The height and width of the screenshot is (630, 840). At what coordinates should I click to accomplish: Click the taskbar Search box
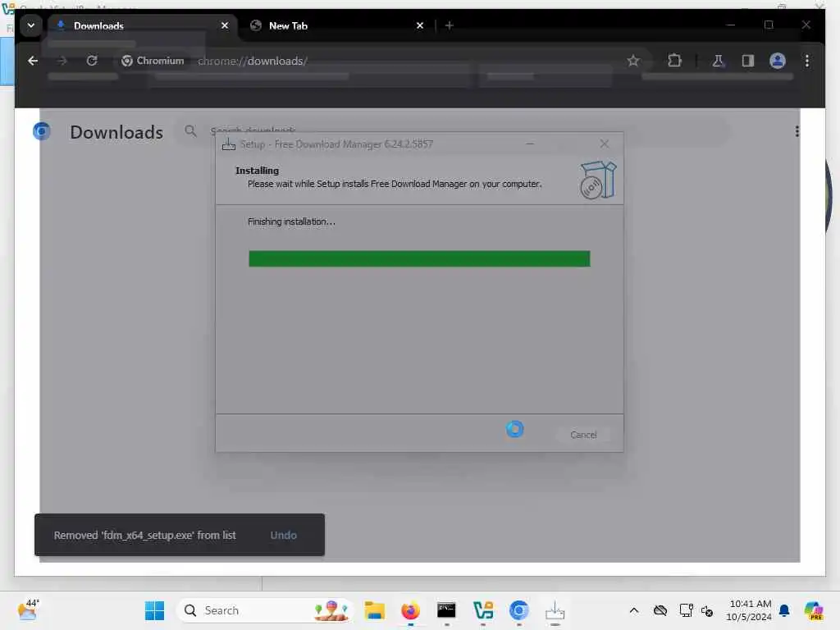point(265,610)
